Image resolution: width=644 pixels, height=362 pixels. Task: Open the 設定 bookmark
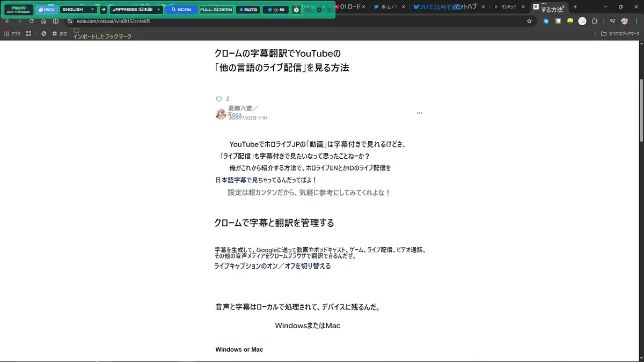[60, 33]
